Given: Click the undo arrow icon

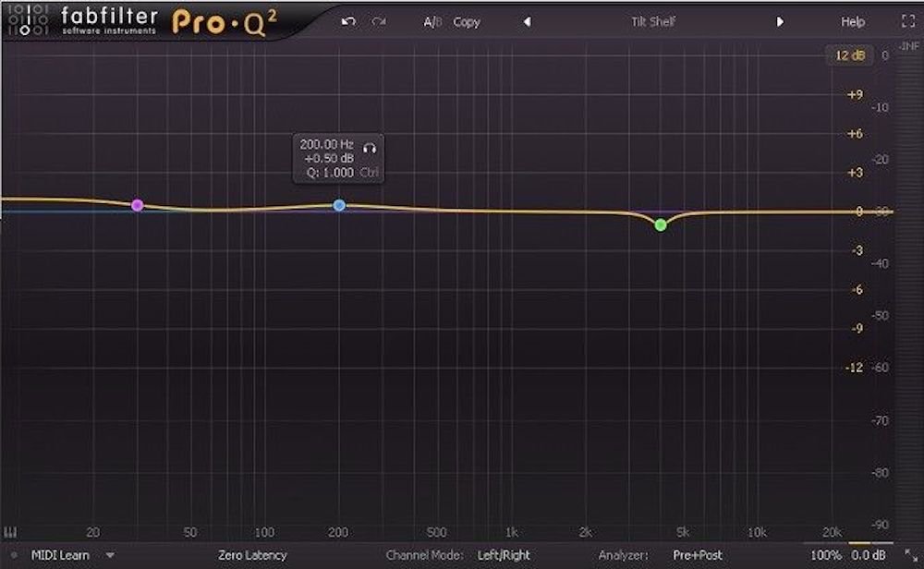Looking at the screenshot, I should pyautogui.click(x=348, y=21).
